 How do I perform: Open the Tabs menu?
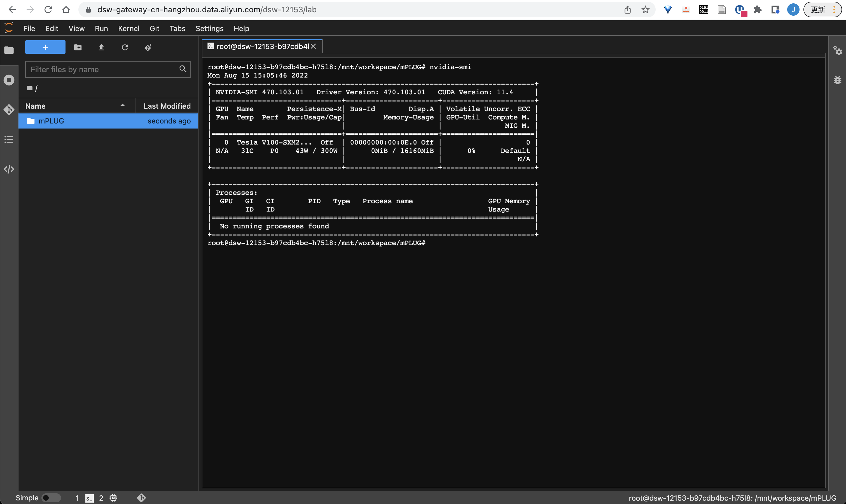coord(177,29)
